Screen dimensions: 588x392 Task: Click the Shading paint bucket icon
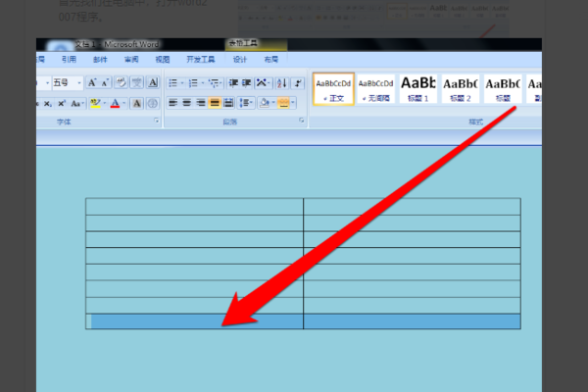265,102
